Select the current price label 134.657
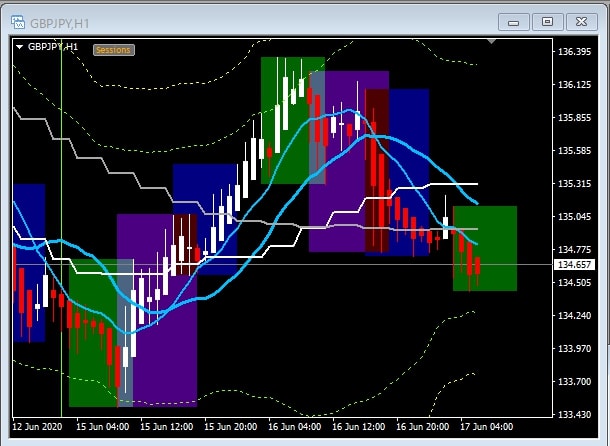 click(x=572, y=265)
